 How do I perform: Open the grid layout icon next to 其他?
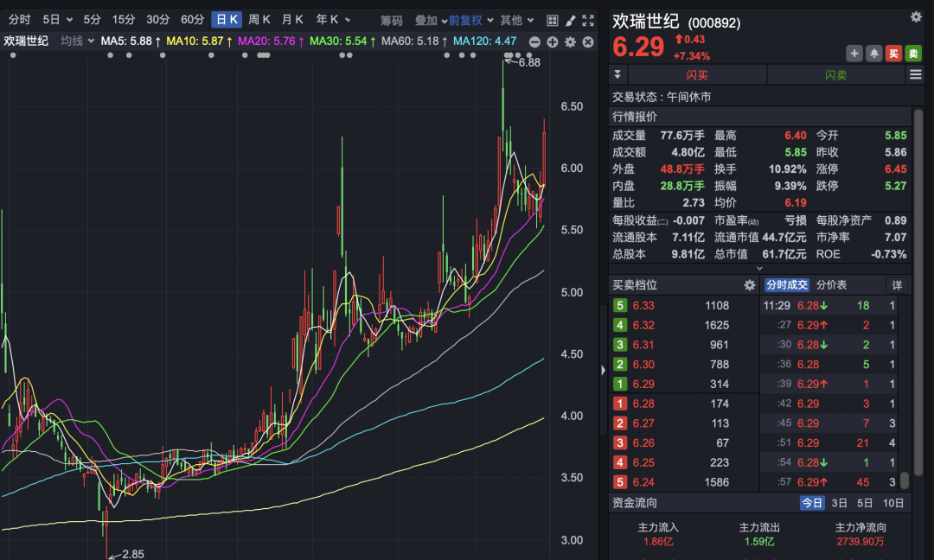click(x=552, y=19)
